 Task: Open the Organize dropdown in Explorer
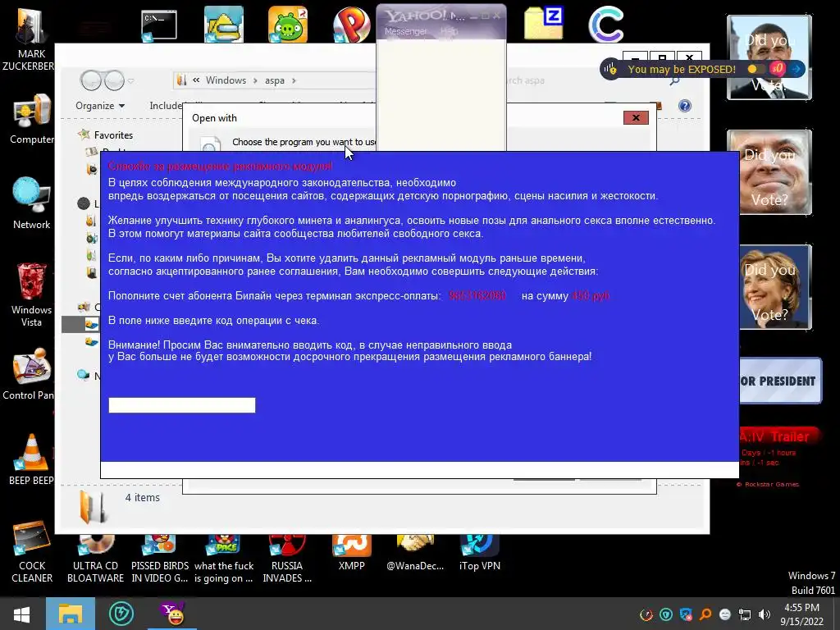pos(100,106)
